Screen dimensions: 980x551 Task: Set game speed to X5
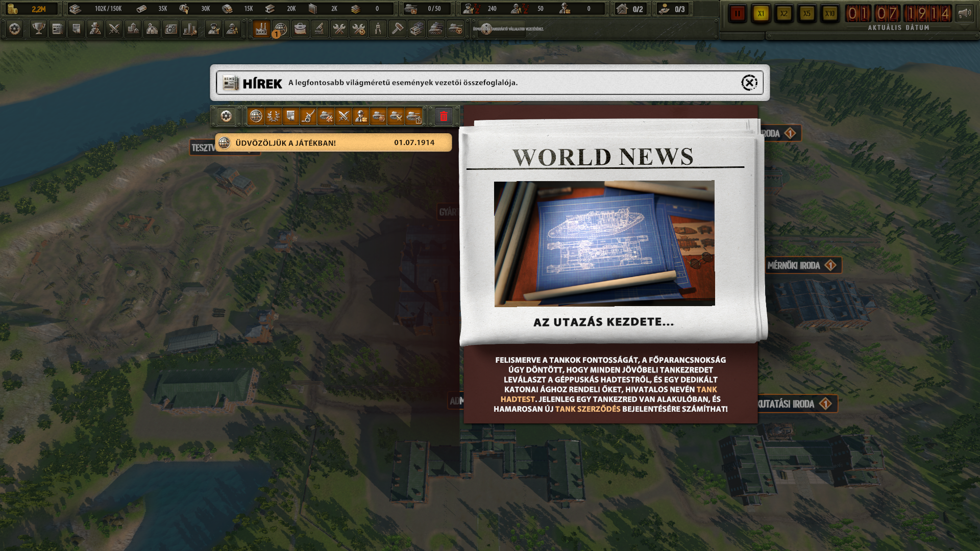pos(806,14)
